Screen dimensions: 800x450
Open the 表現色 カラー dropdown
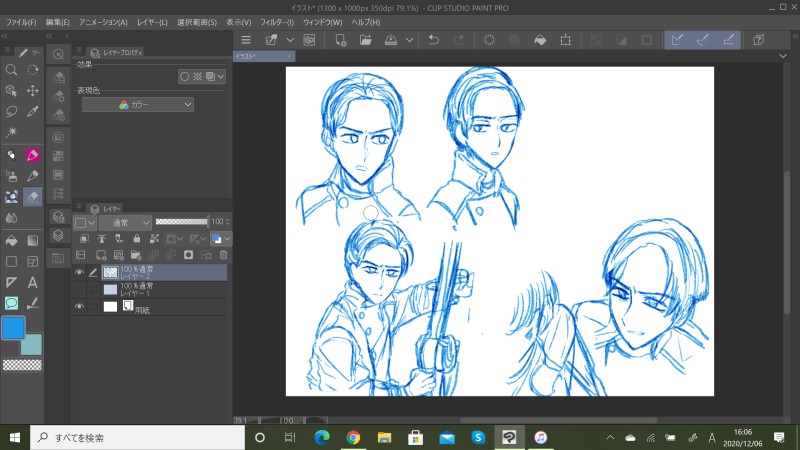click(138, 104)
